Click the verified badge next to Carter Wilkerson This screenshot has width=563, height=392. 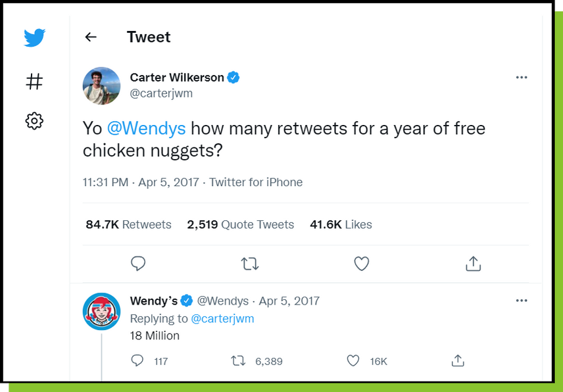[x=232, y=77]
